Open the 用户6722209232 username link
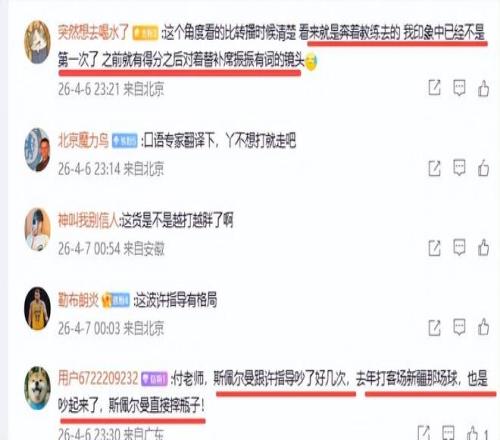500x440 pixels. pos(98,378)
